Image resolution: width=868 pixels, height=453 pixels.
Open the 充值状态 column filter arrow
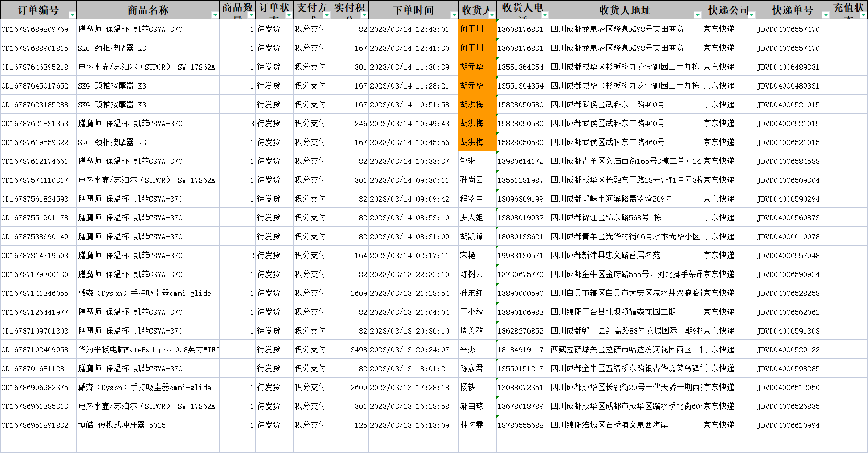pyautogui.click(x=863, y=15)
